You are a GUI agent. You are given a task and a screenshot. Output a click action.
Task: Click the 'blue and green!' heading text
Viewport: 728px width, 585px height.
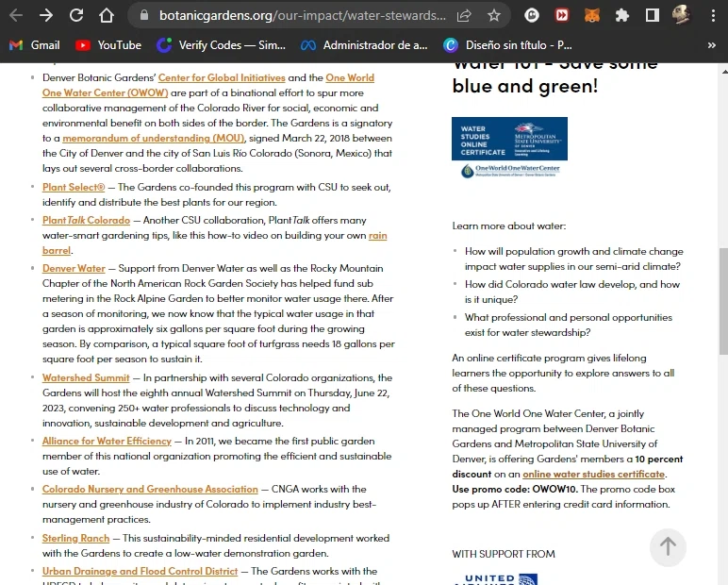(x=525, y=86)
